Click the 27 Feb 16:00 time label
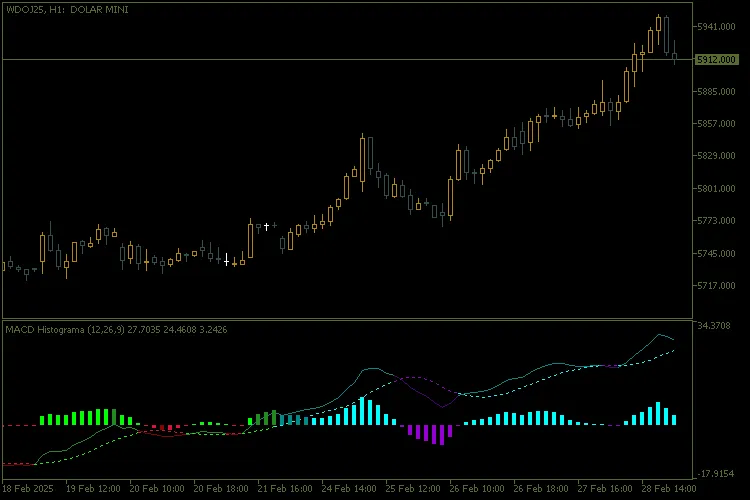The image size is (750, 500). coord(605,489)
